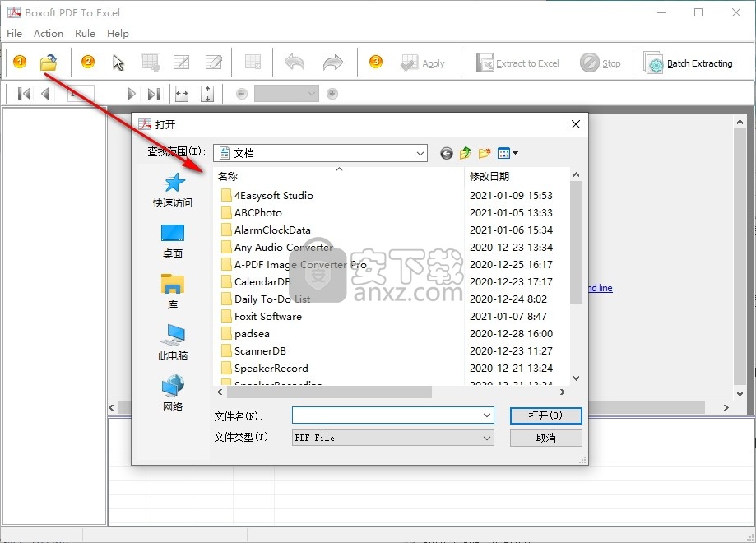This screenshot has height=543, width=756.
Task: Open the Rule menu
Action: point(85,33)
